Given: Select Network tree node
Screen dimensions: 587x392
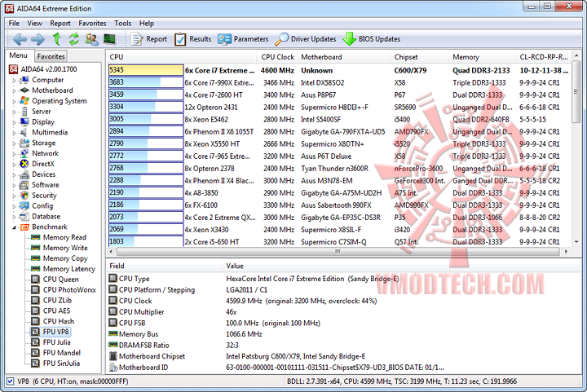Looking at the screenshot, I should click(x=45, y=153).
